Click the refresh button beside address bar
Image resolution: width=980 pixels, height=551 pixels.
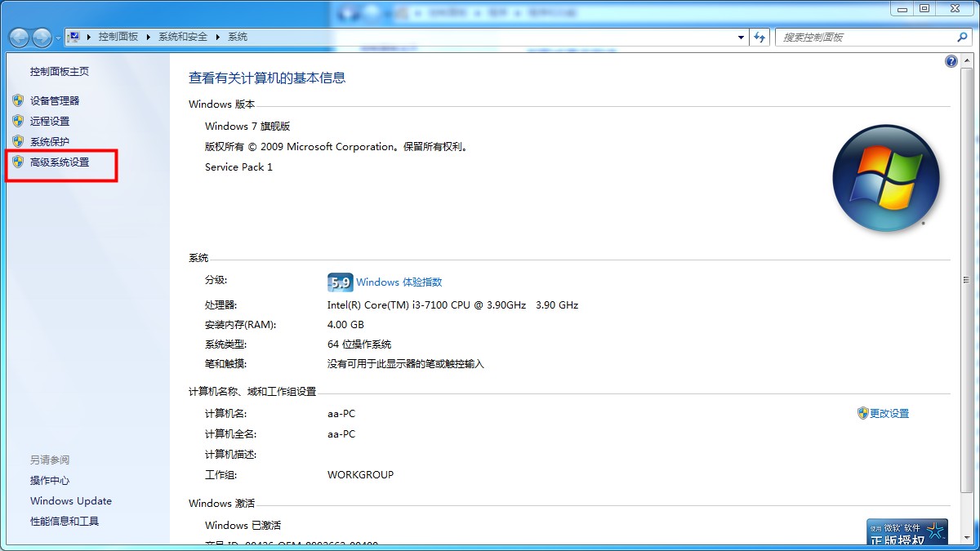point(760,38)
